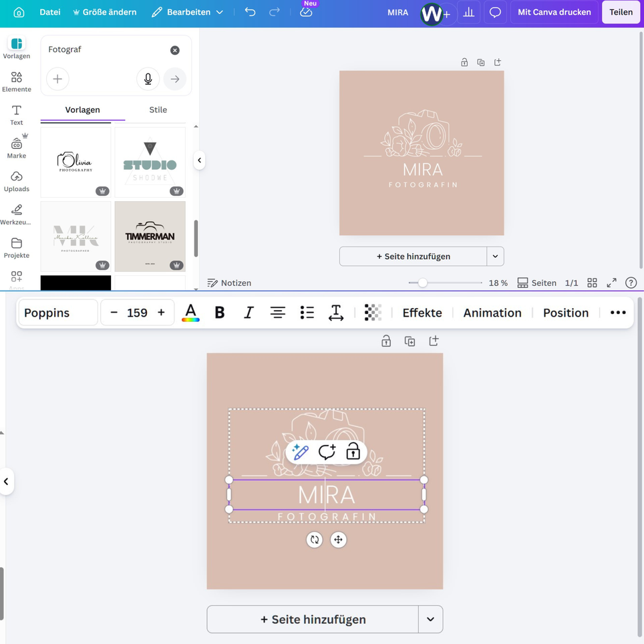This screenshot has height=644, width=644.
Task: Click the Teilen button
Action: (x=621, y=12)
